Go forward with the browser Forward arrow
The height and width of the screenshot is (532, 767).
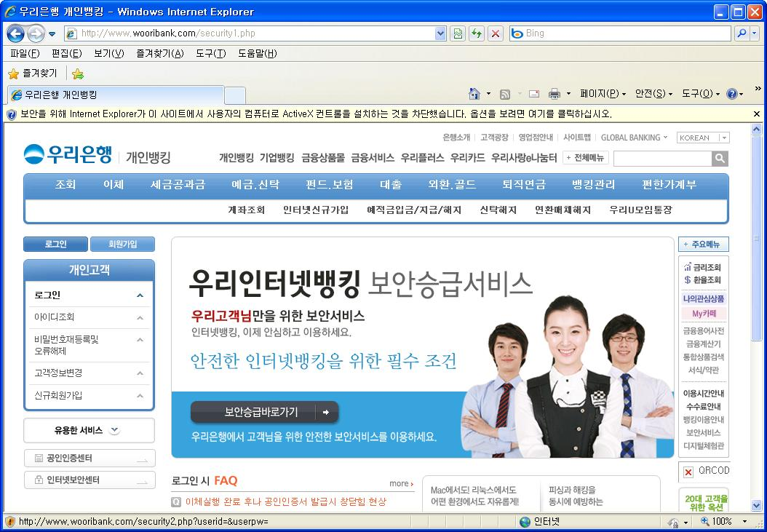[x=35, y=33]
